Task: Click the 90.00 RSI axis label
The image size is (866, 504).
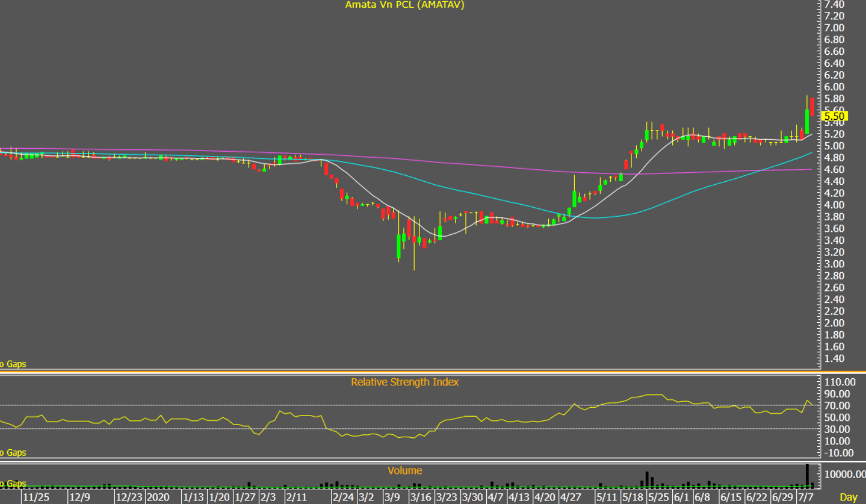Action: point(837,394)
